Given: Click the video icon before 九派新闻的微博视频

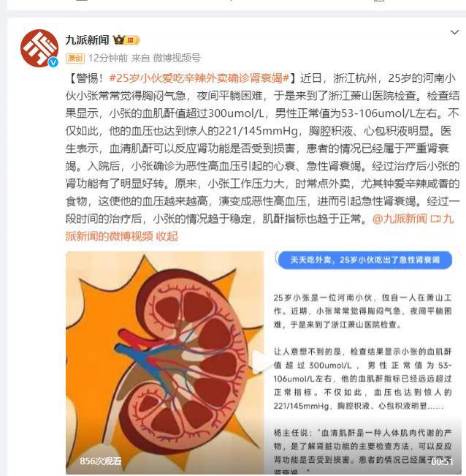Looking at the screenshot, I should coord(435,219).
